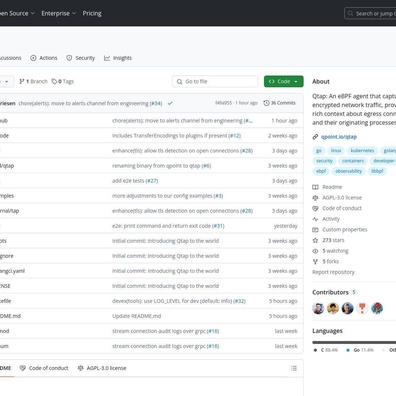The height and width of the screenshot is (396, 396).
Task: View the 0 Tags link
Action: pyautogui.click(x=63, y=81)
